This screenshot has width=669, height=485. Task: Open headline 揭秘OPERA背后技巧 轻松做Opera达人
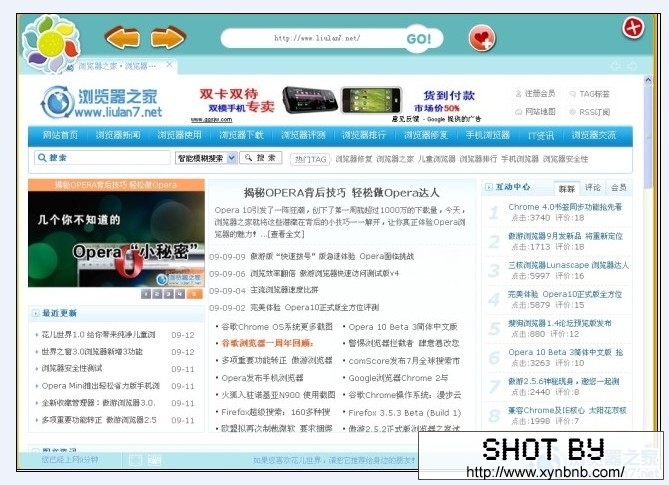tap(341, 193)
